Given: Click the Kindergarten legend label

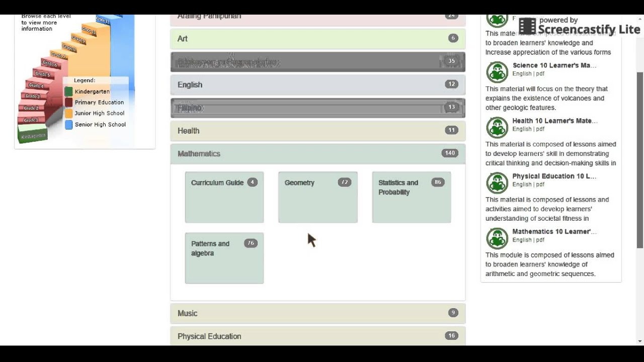Looking at the screenshot, I should (x=92, y=92).
